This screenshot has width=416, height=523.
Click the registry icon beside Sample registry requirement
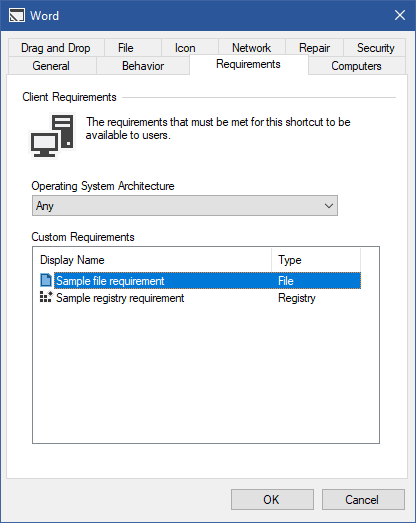pos(46,297)
